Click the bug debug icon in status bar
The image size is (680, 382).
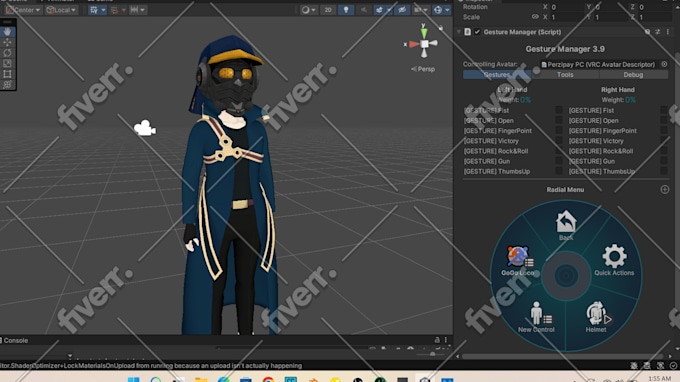[634, 366]
